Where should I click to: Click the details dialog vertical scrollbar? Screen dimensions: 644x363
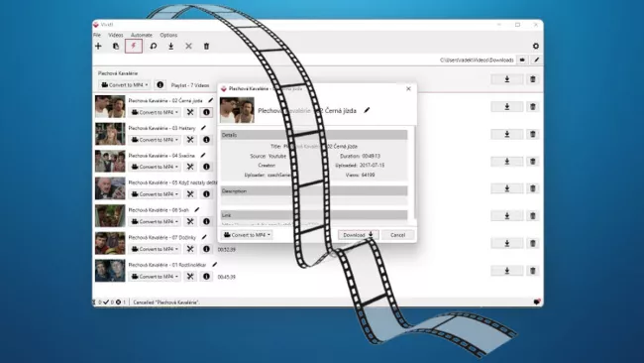coord(414,173)
